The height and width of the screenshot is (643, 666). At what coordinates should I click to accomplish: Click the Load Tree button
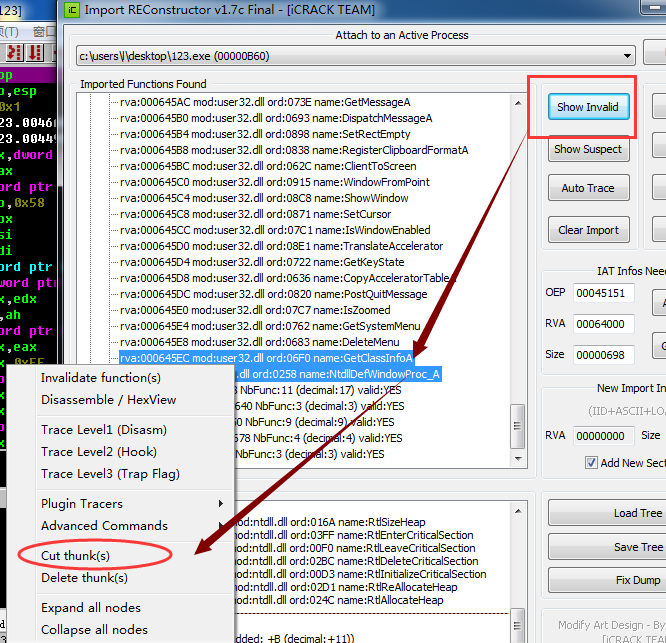(607, 513)
